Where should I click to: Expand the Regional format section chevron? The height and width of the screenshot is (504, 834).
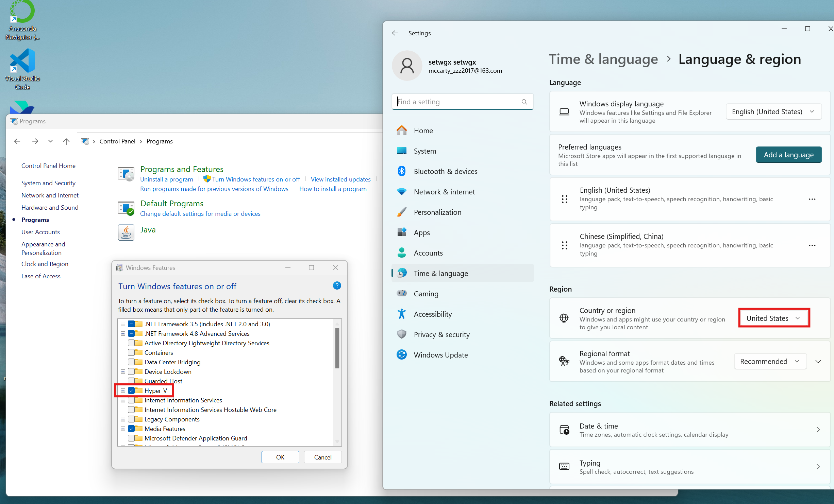point(818,362)
